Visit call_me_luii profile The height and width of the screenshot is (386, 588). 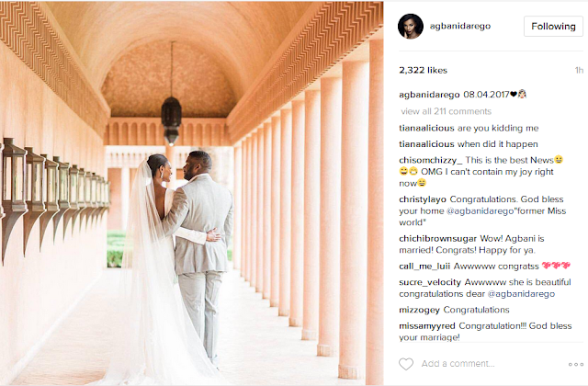tap(424, 267)
